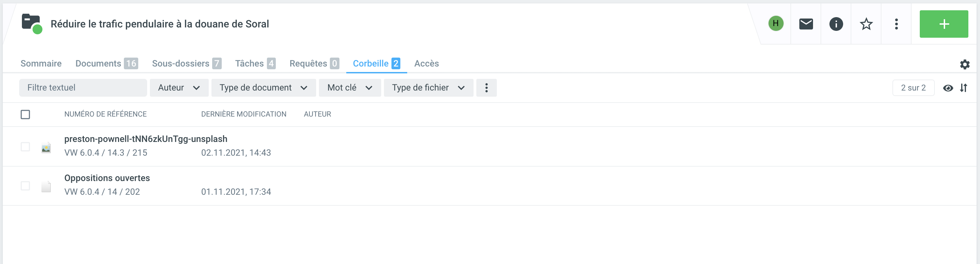Click the dossier folder icon
980x264 pixels.
[x=31, y=23]
